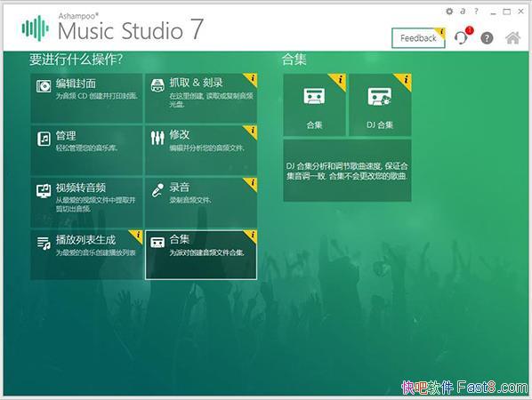Click the cassette icon in the highlighted 合集 tile
The width and height of the screenshot is (532, 400).
click(157, 242)
